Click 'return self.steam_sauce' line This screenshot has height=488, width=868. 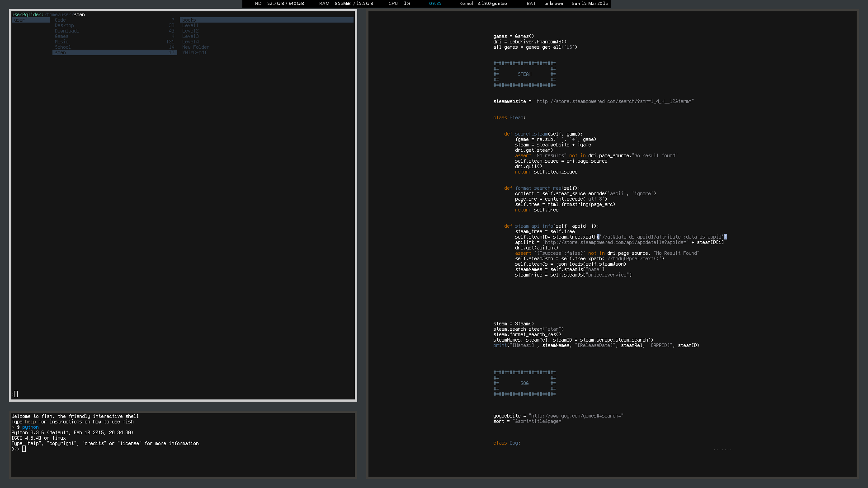546,172
